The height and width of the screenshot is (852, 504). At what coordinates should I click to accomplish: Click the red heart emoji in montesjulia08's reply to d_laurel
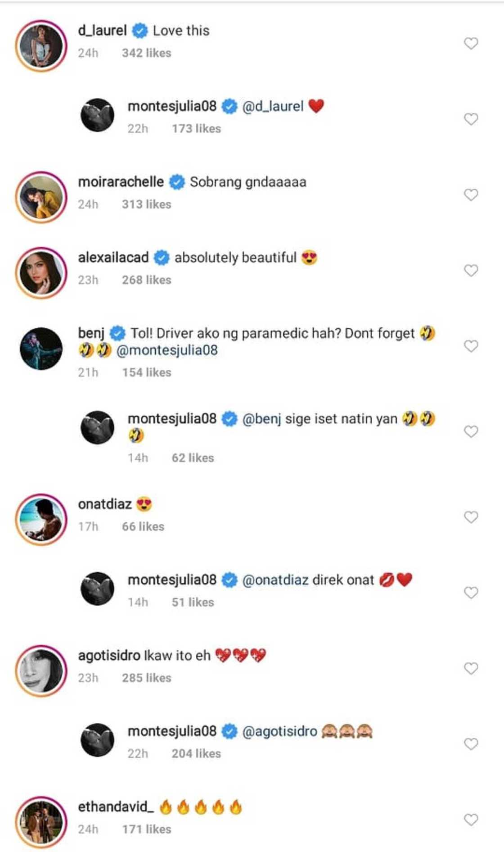pos(316,106)
